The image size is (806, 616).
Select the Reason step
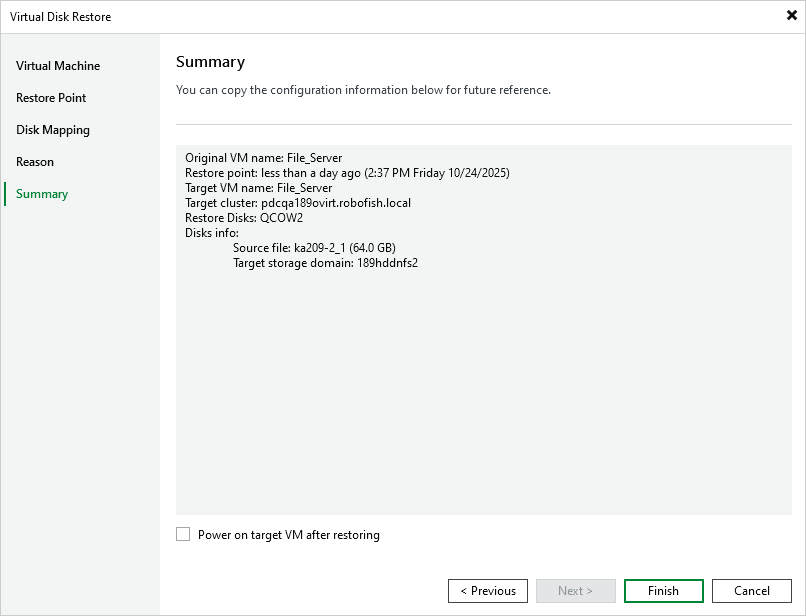click(x=35, y=162)
